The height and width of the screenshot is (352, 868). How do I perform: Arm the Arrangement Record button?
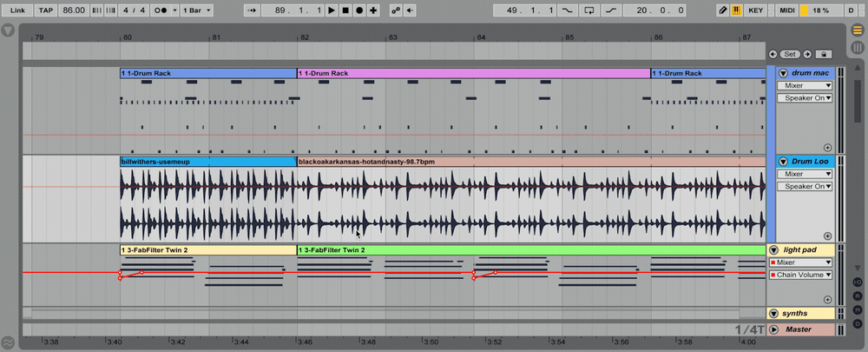(360, 10)
